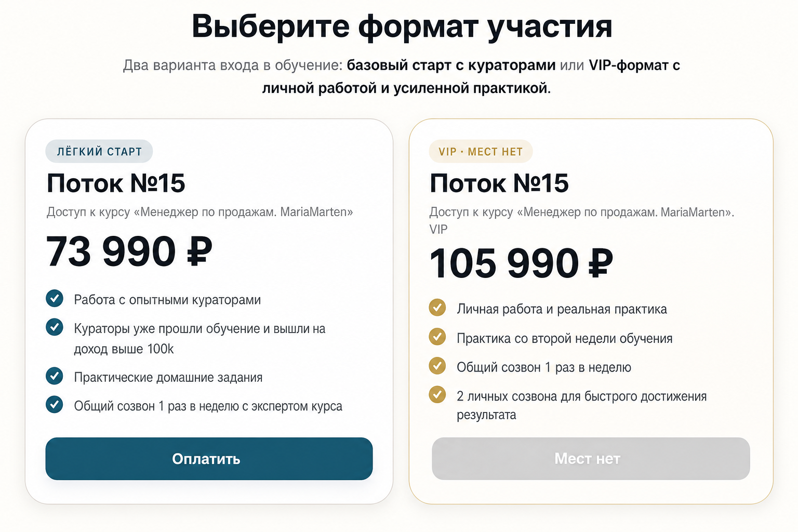Click the bold базовый старт с кураторами text

click(451, 65)
